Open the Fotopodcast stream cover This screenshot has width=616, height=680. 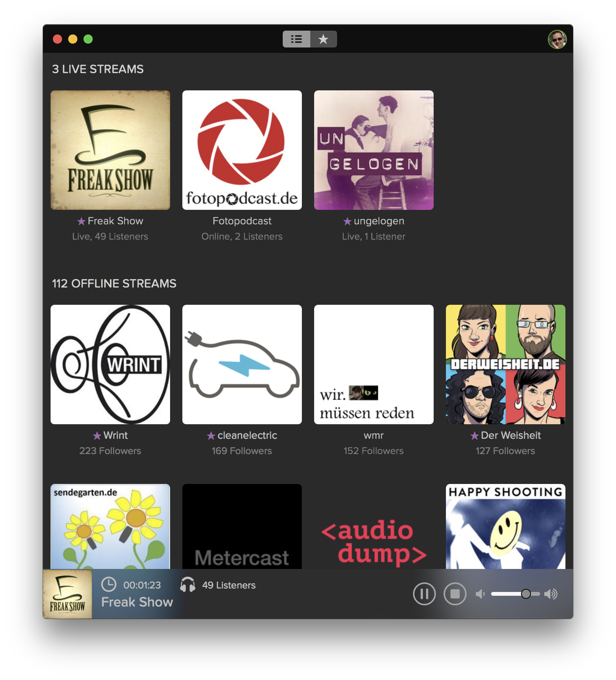click(x=242, y=150)
